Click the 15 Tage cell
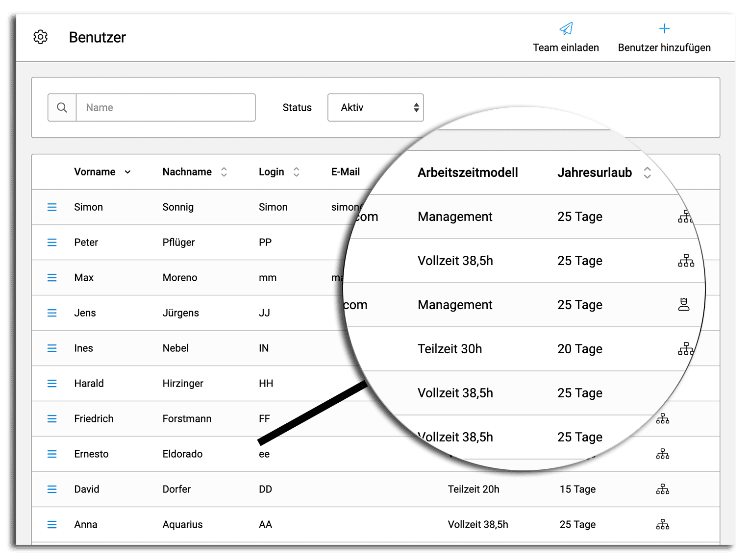Image resolution: width=749 pixels, height=560 pixels. 577,489
